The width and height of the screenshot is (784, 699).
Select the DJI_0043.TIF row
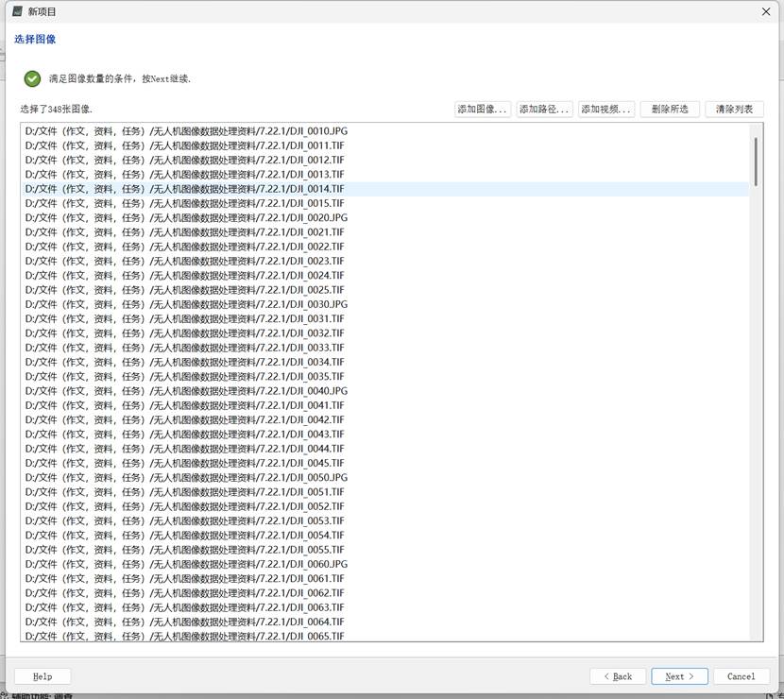[x=386, y=435]
